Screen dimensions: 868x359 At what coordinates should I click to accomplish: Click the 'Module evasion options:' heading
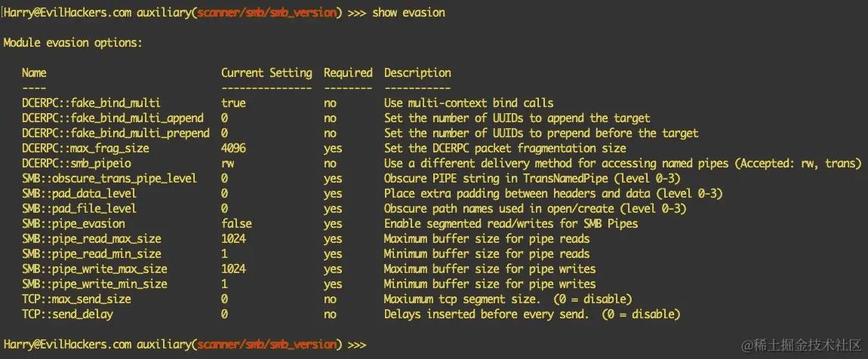pyautogui.click(x=72, y=42)
